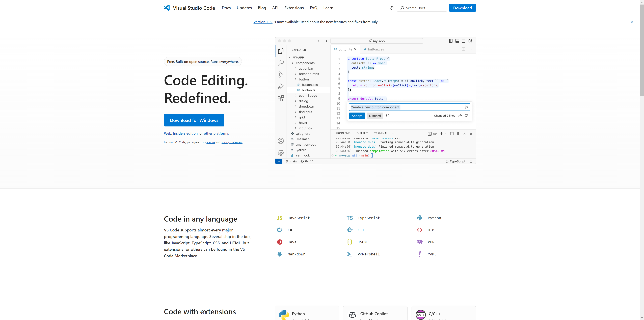Click the Search Docs input field
Viewport: 644px width, 320px height.
coord(422,8)
